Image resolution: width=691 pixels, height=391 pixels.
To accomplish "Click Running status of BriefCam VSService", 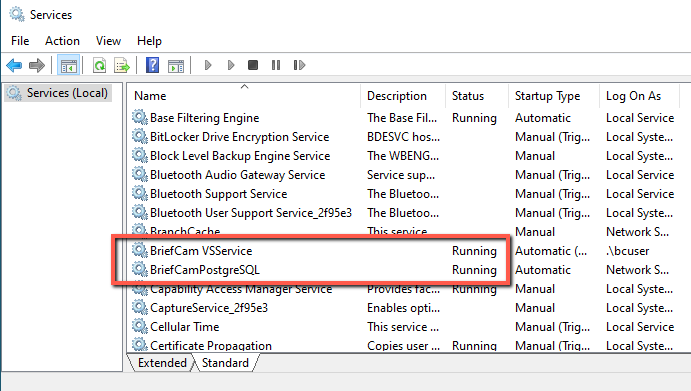I will click(x=474, y=250).
